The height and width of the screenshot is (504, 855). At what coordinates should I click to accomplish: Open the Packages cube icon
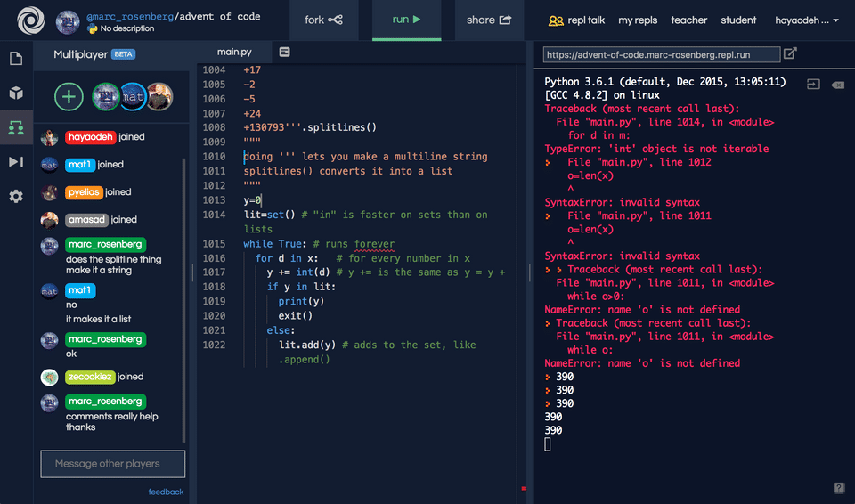coord(16,93)
